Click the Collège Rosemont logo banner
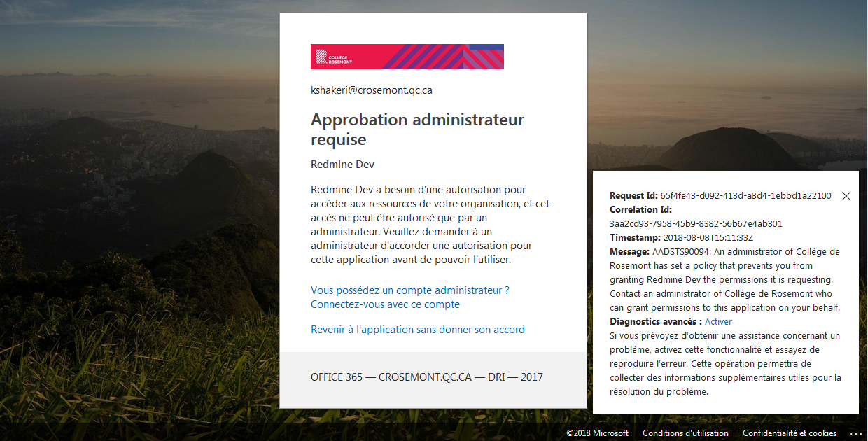 [x=407, y=57]
